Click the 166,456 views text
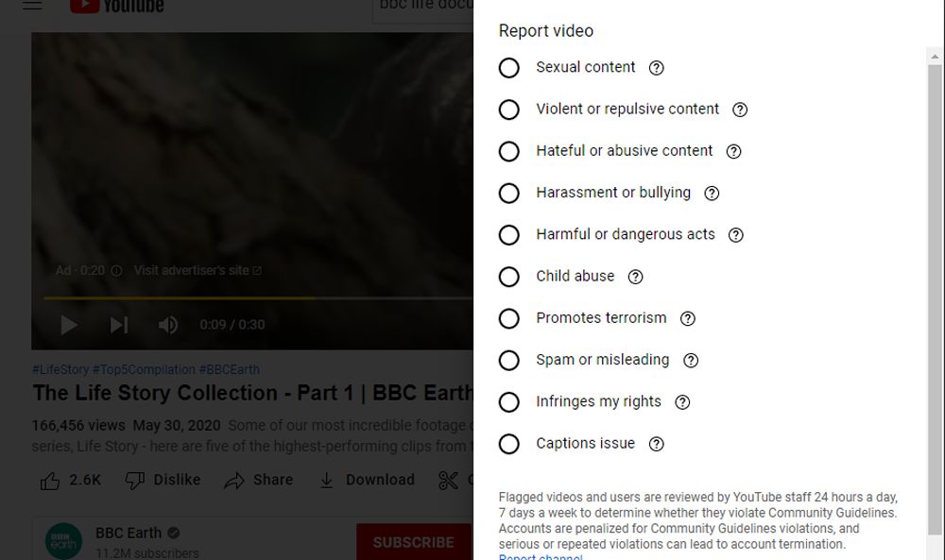The height and width of the screenshot is (560, 945). (78, 426)
